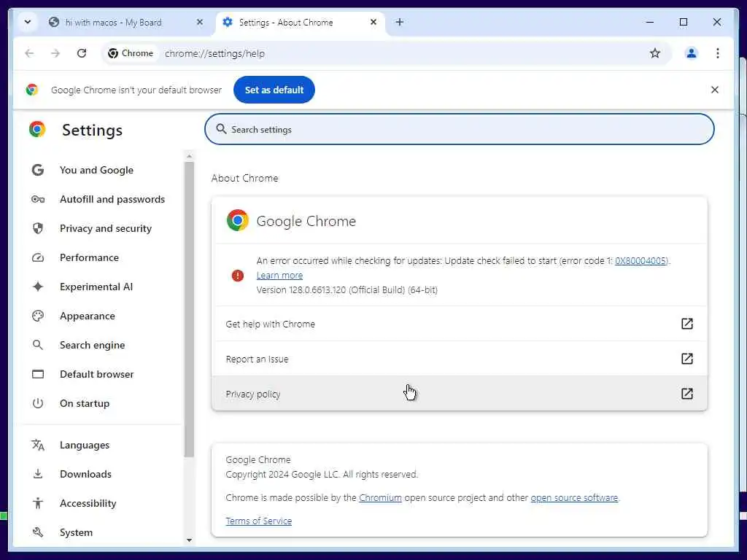
Task: Open Accessibility settings
Action: [x=88, y=503]
